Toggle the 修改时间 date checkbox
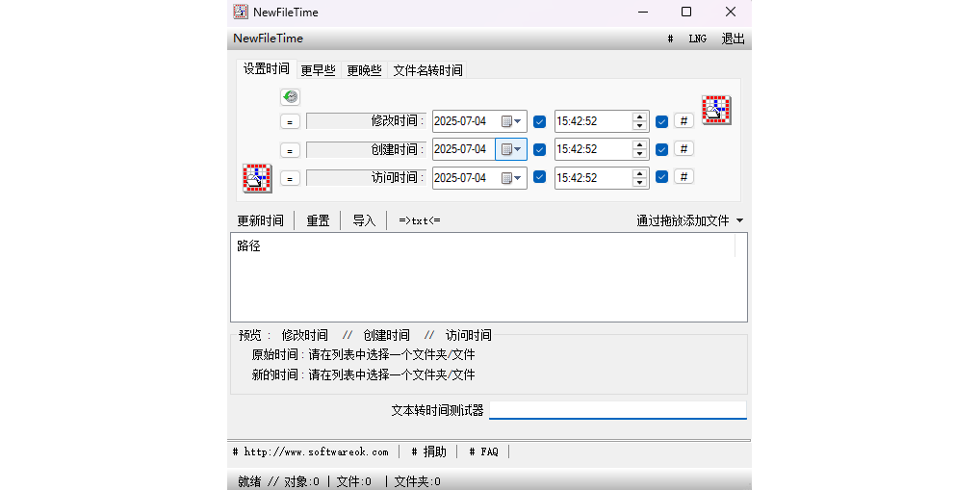The width and height of the screenshot is (980, 490). pyautogui.click(x=540, y=121)
